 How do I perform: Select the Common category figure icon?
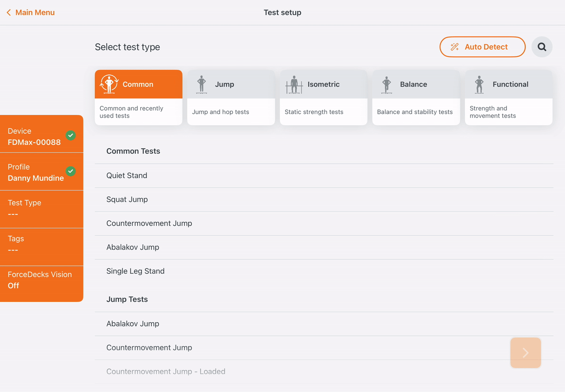click(x=109, y=84)
